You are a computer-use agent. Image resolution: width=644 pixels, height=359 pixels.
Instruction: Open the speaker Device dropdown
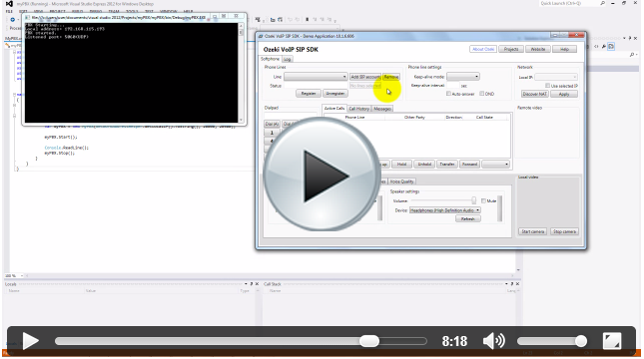444,210
